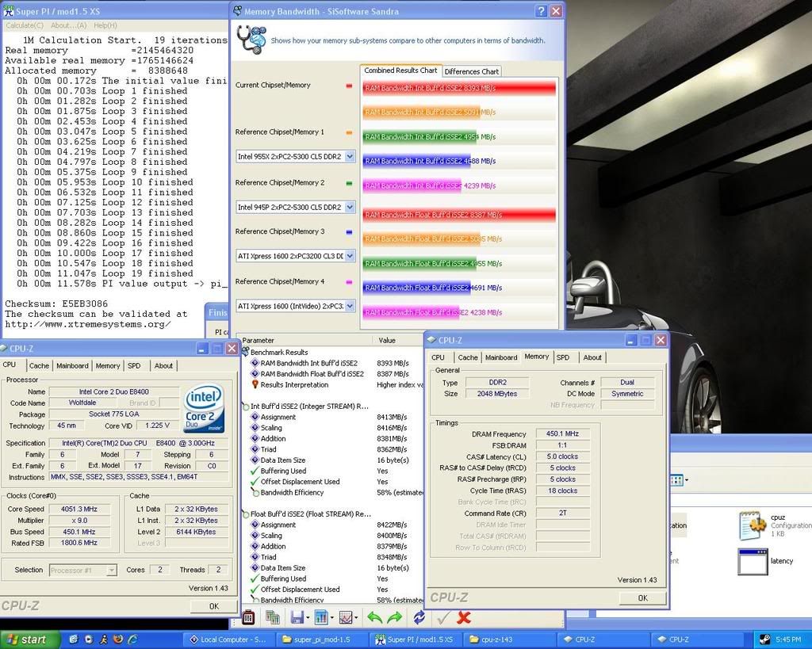Screen dimensions: 812x649
Task: Open the SPD tab in the CPU-Z memory window
Action: (563, 357)
